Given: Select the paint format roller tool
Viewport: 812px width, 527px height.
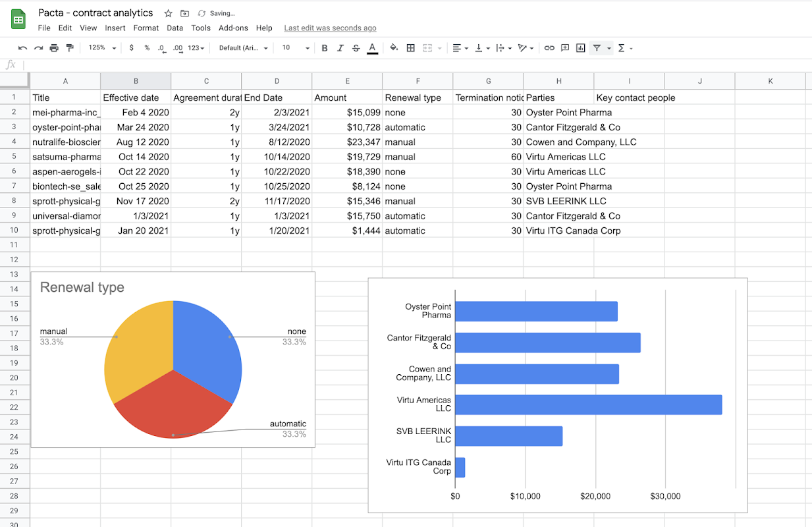Looking at the screenshot, I should click(x=70, y=48).
